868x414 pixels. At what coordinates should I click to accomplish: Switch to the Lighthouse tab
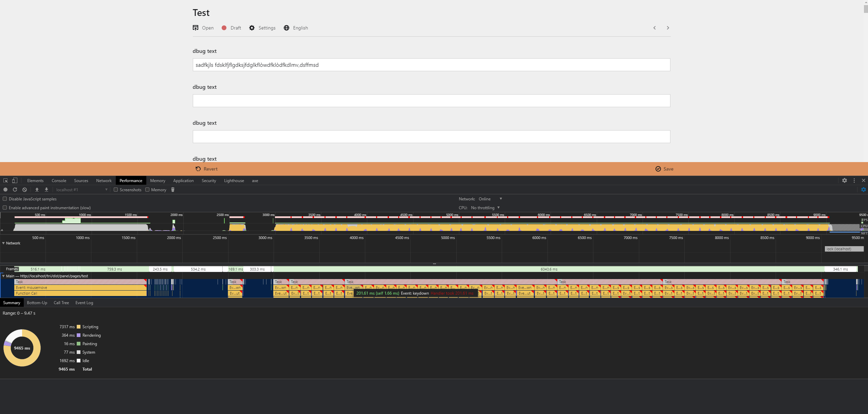(234, 180)
